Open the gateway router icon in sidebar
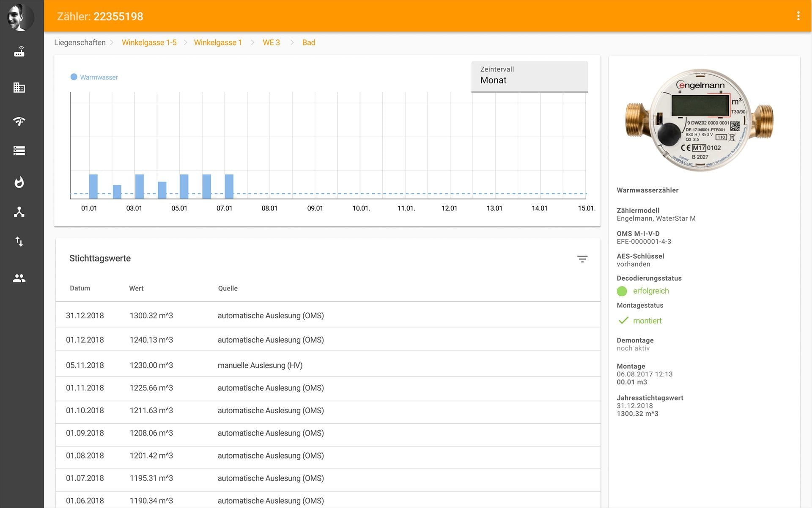812x508 pixels. 19,52
